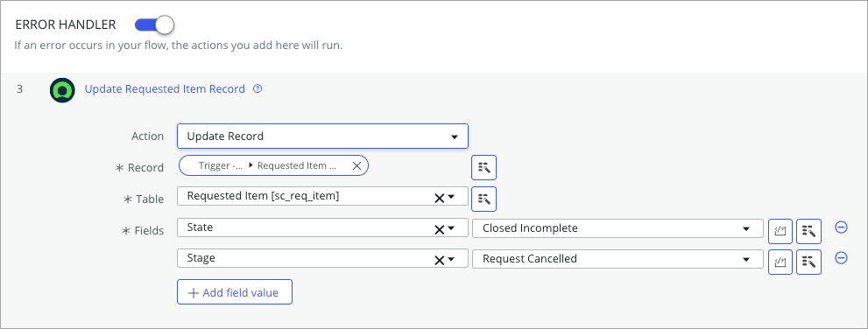Remove the Stage field row
868x329 pixels.
841,258
